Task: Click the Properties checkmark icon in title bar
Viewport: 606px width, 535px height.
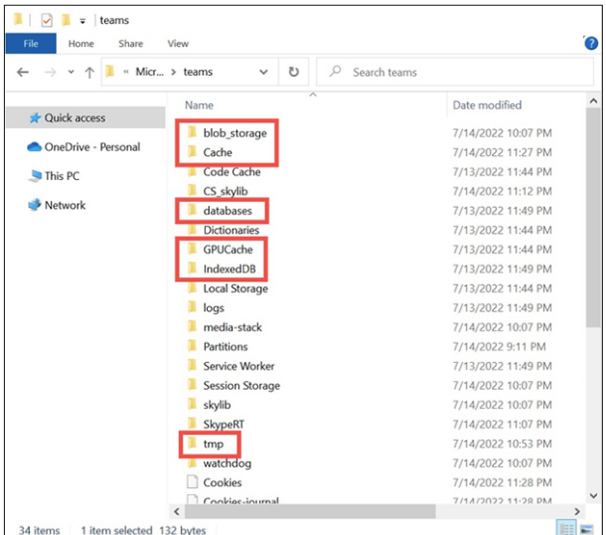Action: 46,20
